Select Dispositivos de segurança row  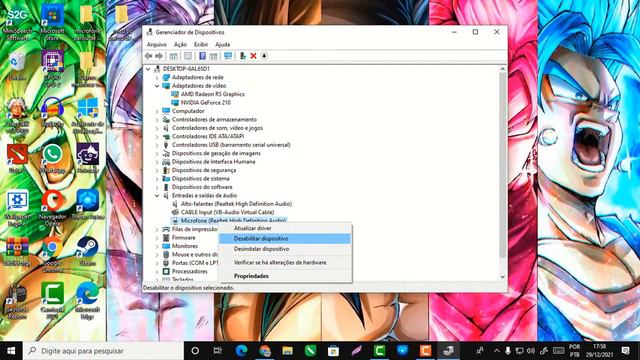(x=204, y=170)
